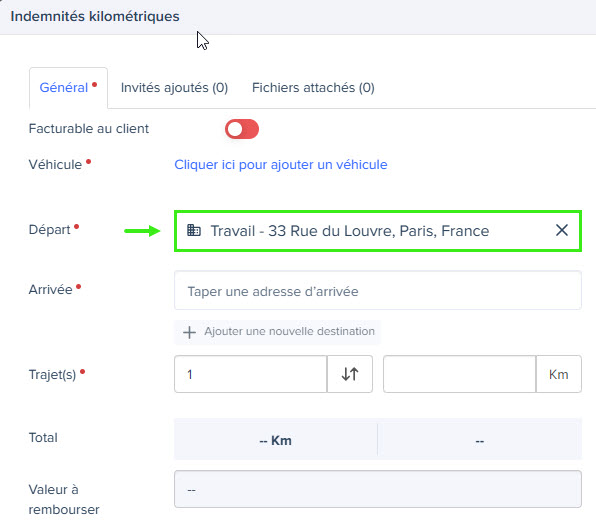Open Fichiers attachés (0) tab

coord(313,88)
